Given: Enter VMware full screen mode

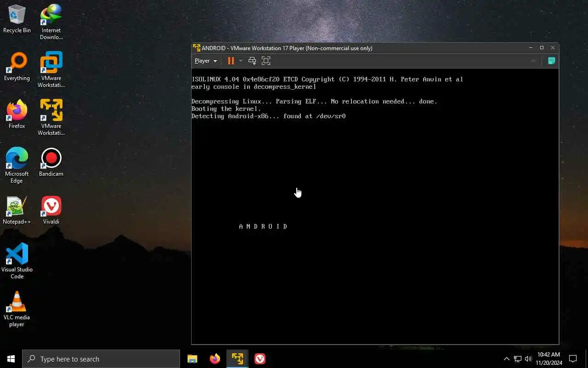Looking at the screenshot, I should tap(266, 61).
